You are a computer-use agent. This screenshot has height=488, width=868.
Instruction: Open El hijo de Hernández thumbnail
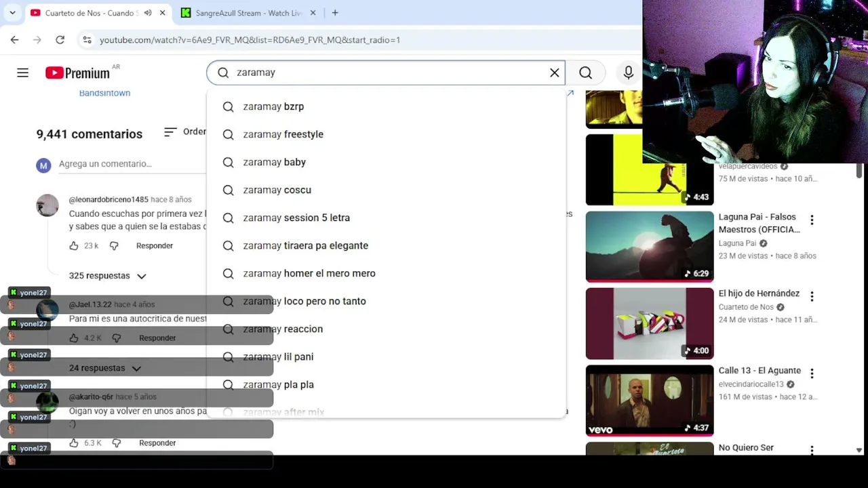tap(650, 323)
